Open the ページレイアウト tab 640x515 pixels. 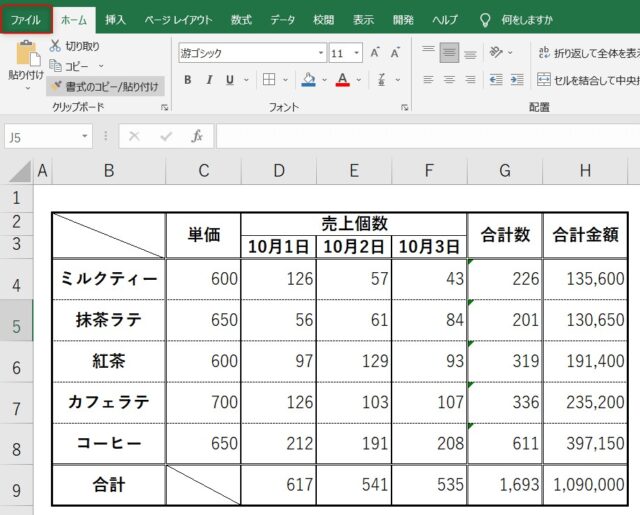[x=178, y=20]
